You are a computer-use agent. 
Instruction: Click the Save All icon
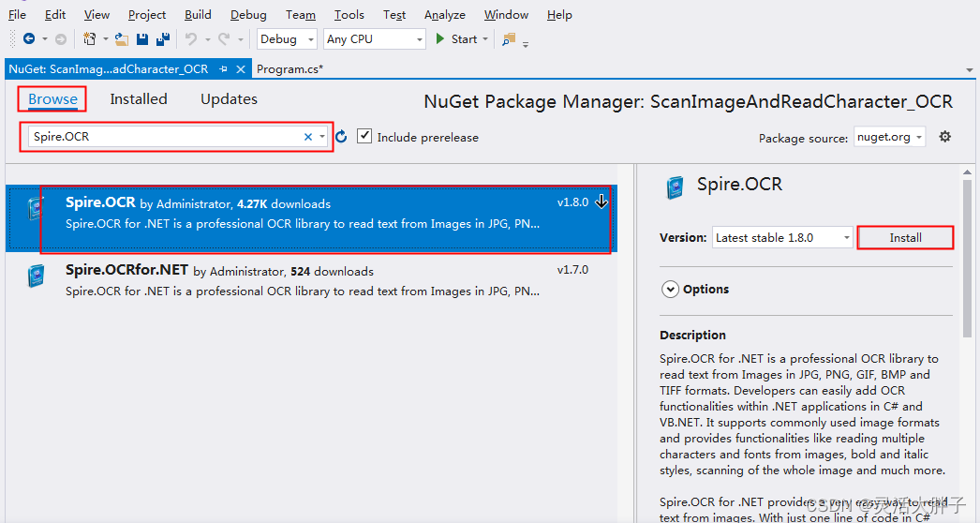click(x=163, y=39)
